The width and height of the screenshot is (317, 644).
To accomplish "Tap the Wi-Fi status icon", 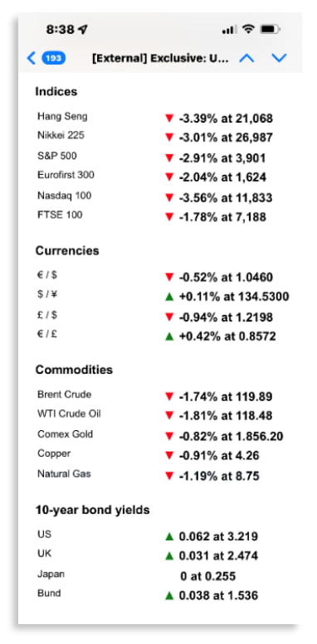I will [x=248, y=29].
